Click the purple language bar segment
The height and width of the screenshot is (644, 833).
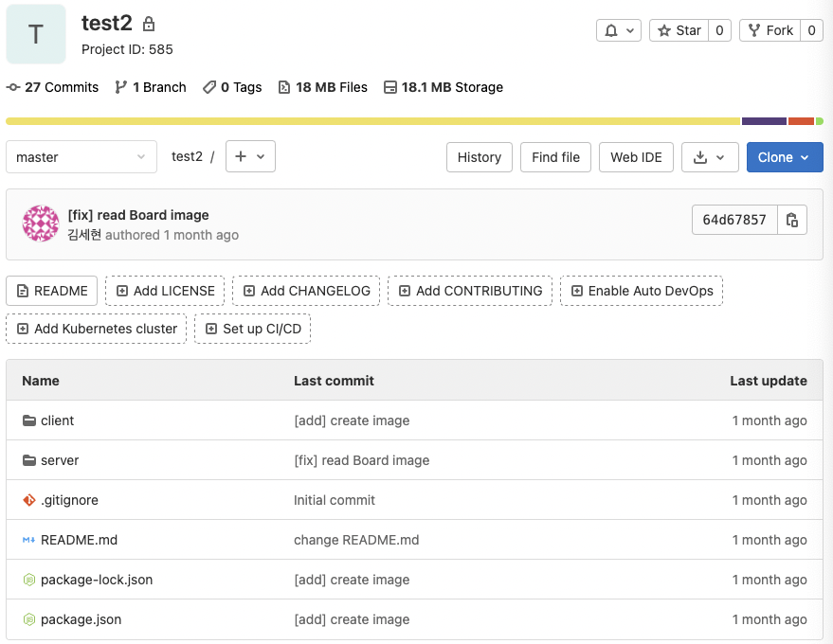point(764,121)
